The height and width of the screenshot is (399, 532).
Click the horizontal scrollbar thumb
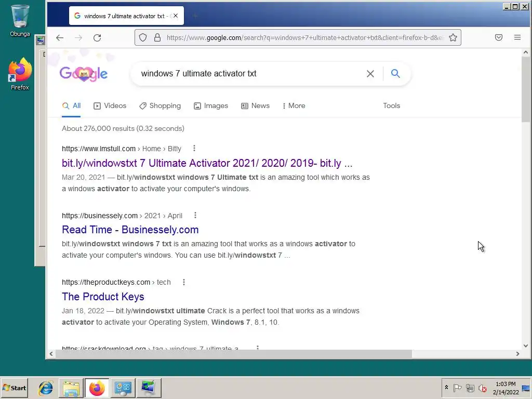pos(233,354)
